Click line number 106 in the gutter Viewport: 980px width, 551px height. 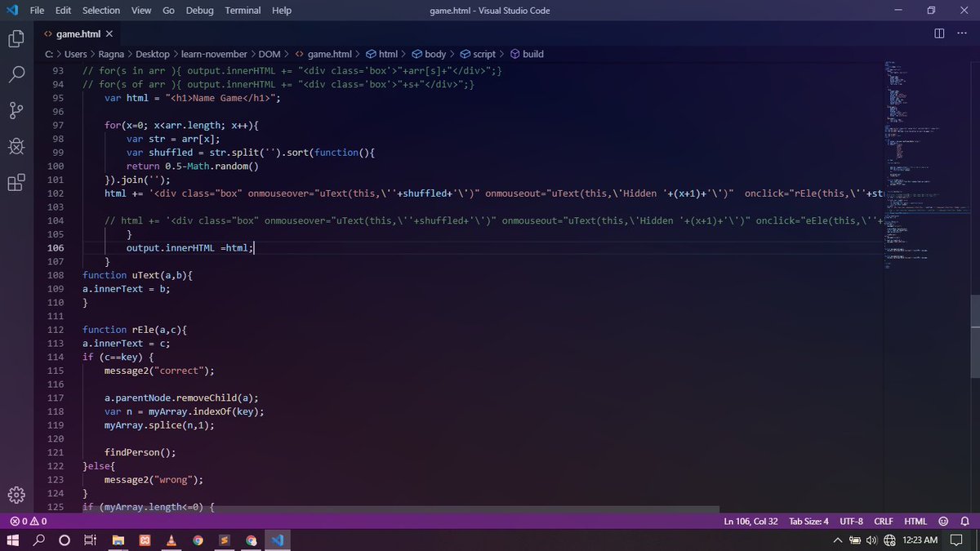57,247
